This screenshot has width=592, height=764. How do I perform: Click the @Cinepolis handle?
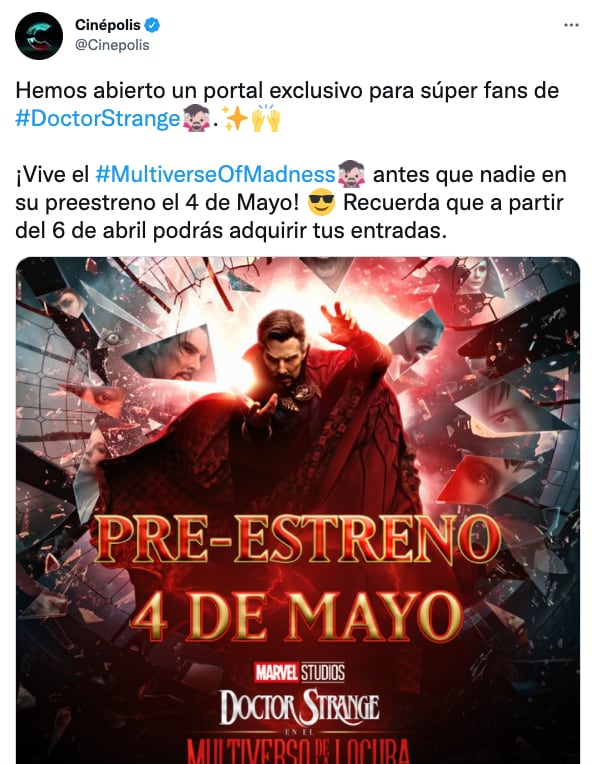tap(112, 45)
